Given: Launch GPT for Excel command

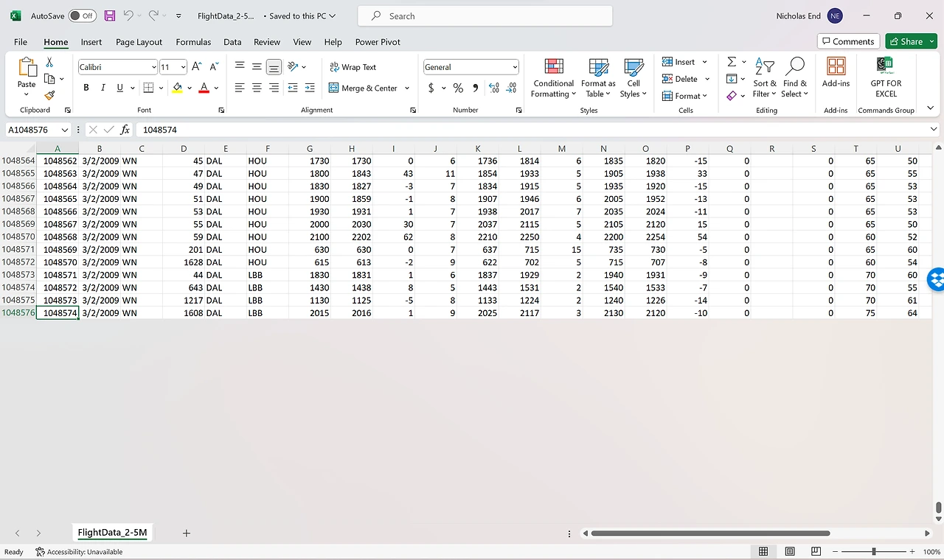Looking at the screenshot, I should point(886,77).
